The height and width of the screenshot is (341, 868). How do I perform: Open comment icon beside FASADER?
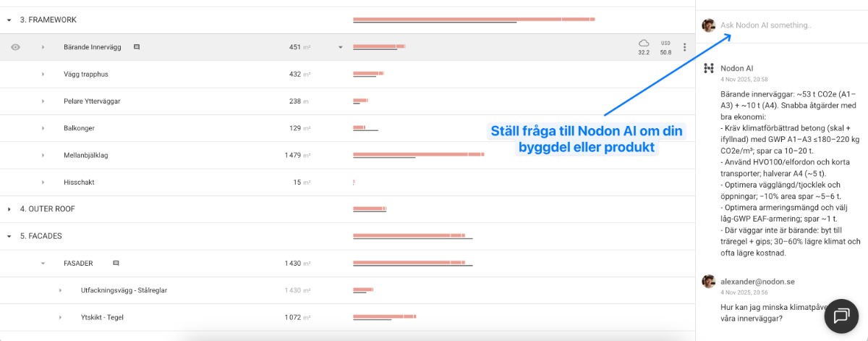(116, 264)
